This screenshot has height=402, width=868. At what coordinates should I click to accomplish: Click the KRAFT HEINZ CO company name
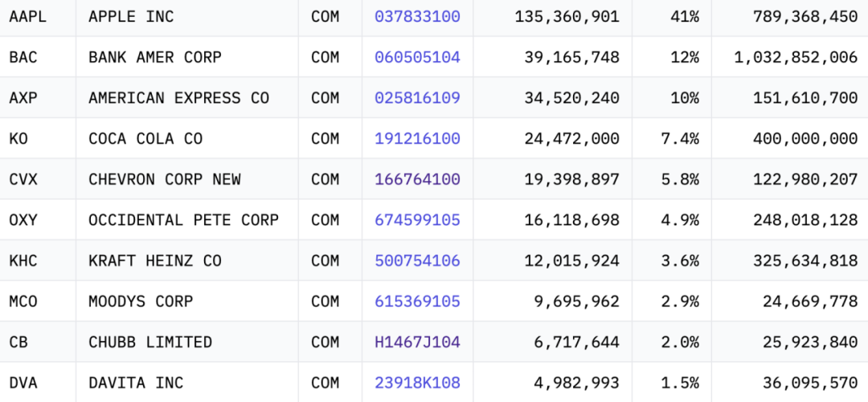[155, 260]
